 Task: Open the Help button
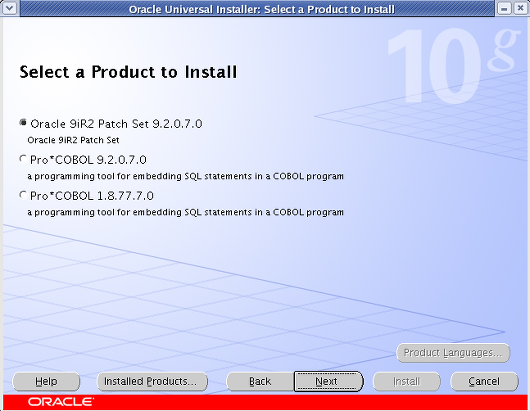coord(46,382)
